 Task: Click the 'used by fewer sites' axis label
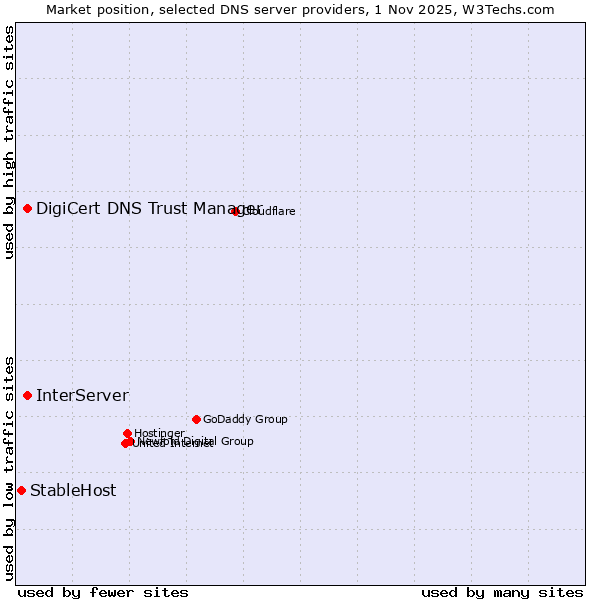point(103,592)
